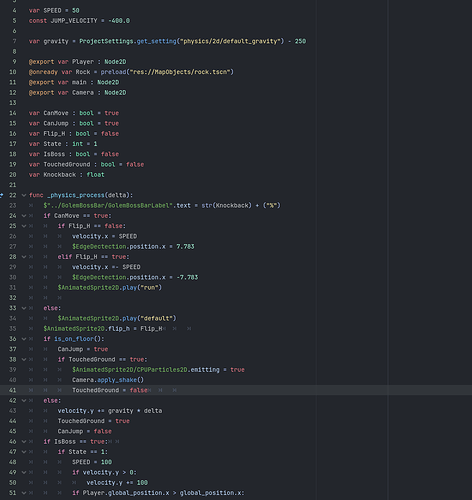The width and height of the screenshot is (472, 500).
Task: Collapse the else block at line 33
Action: pos(24,308)
